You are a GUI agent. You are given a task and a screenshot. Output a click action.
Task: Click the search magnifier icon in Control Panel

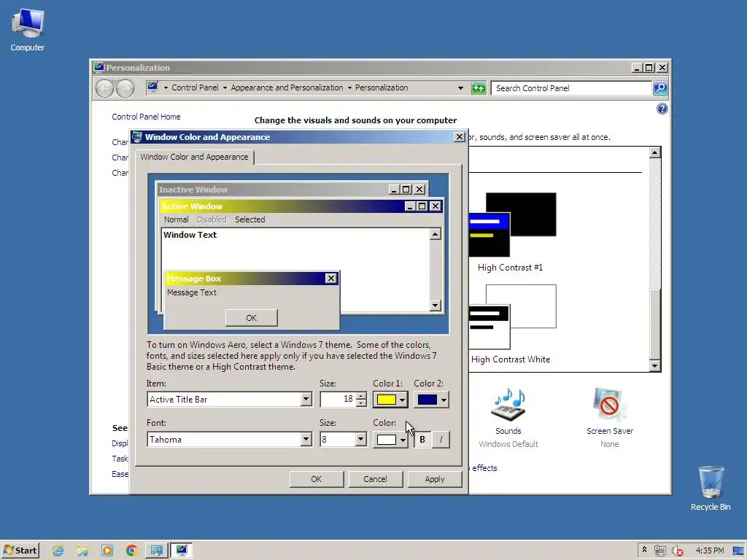point(659,88)
